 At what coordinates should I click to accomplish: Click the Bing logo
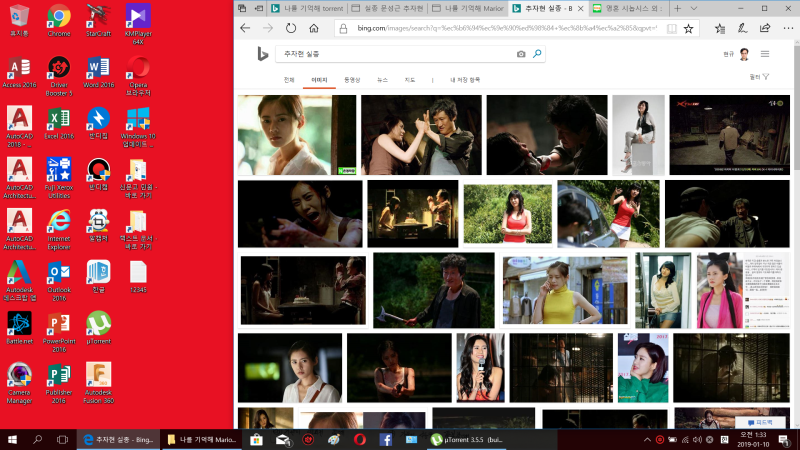point(263,54)
